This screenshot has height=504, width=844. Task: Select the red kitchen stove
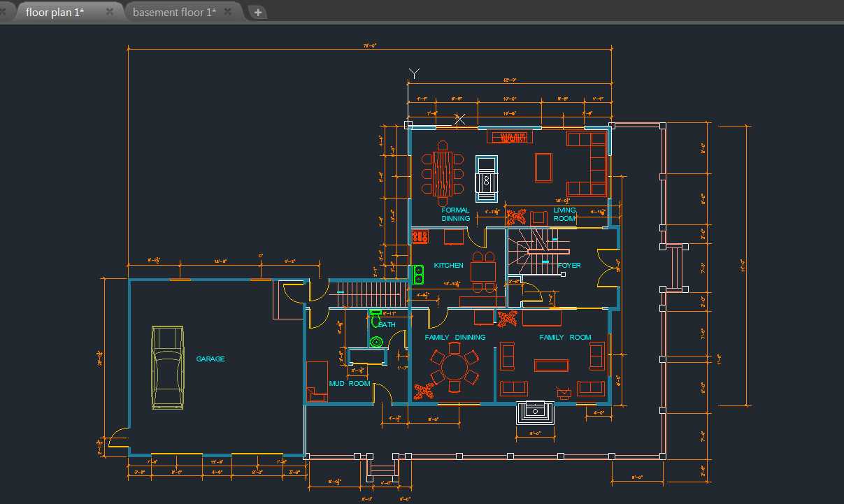(420, 237)
